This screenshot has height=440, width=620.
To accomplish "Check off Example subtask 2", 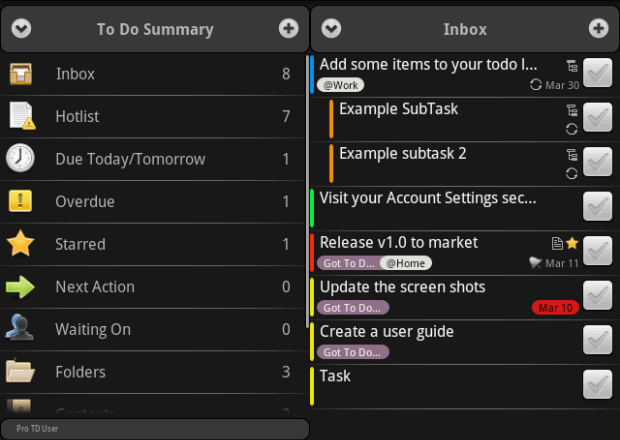I will 597,162.
